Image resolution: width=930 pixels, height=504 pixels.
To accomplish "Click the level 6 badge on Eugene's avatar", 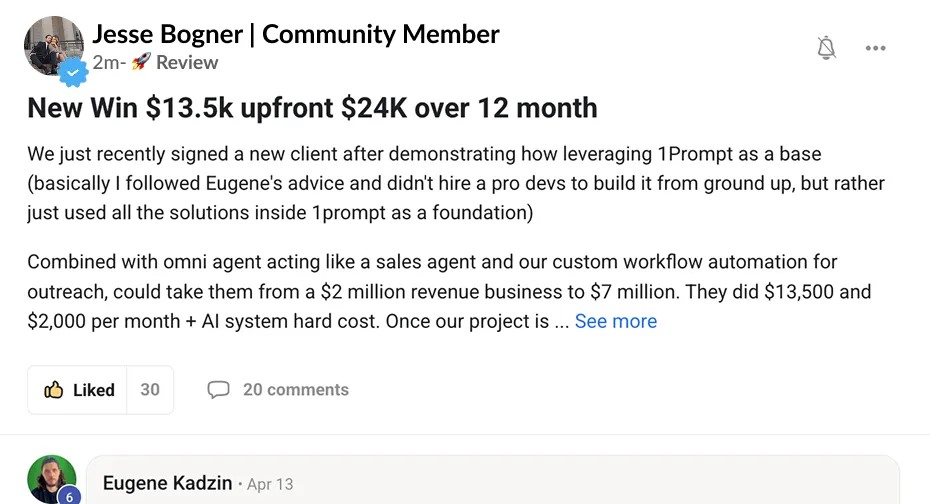I will pyautogui.click(x=69, y=496).
